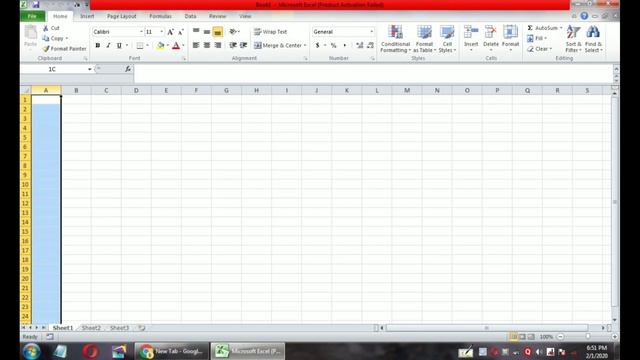Select row 10 header
This screenshot has width=640, height=360.
(x=25, y=184)
